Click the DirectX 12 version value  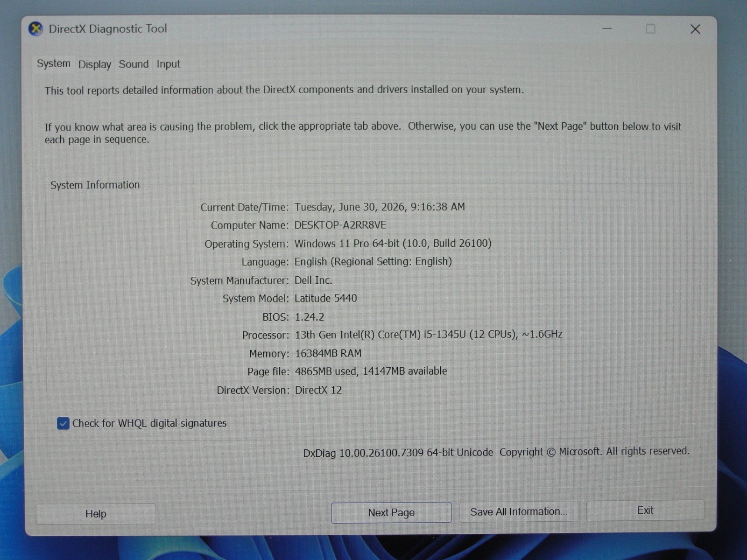click(x=318, y=390)
